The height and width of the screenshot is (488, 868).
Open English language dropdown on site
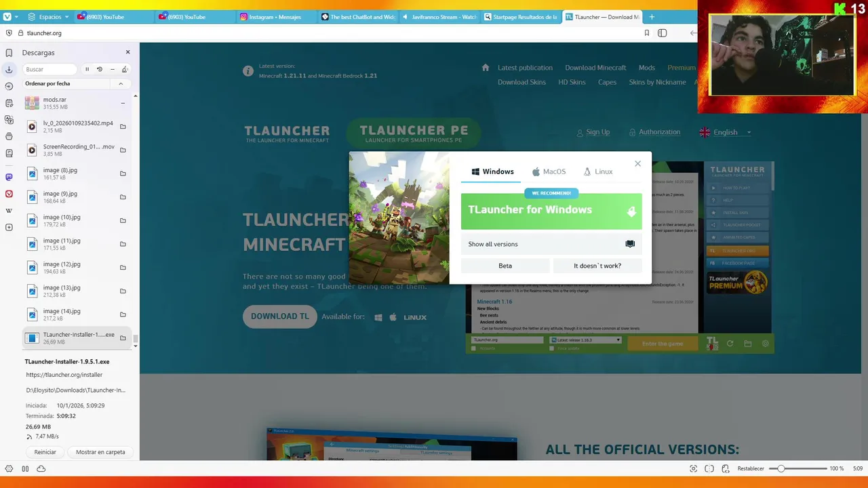click(x=726, y=132)
